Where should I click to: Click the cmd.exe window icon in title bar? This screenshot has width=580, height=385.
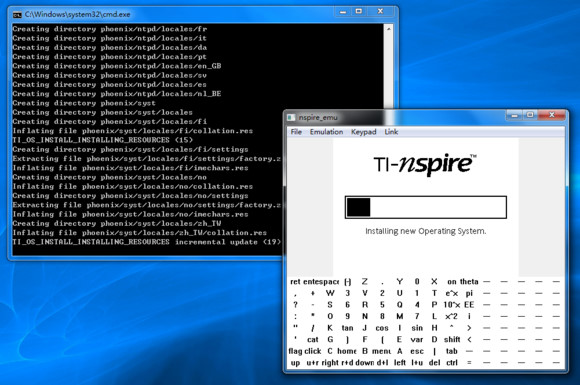(x=17, y=14)
